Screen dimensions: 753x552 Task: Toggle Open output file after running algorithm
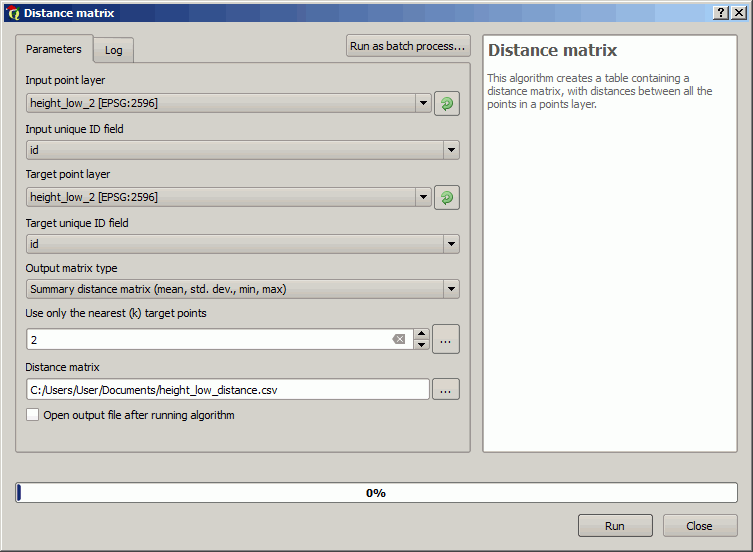click(x=32, y=415)
